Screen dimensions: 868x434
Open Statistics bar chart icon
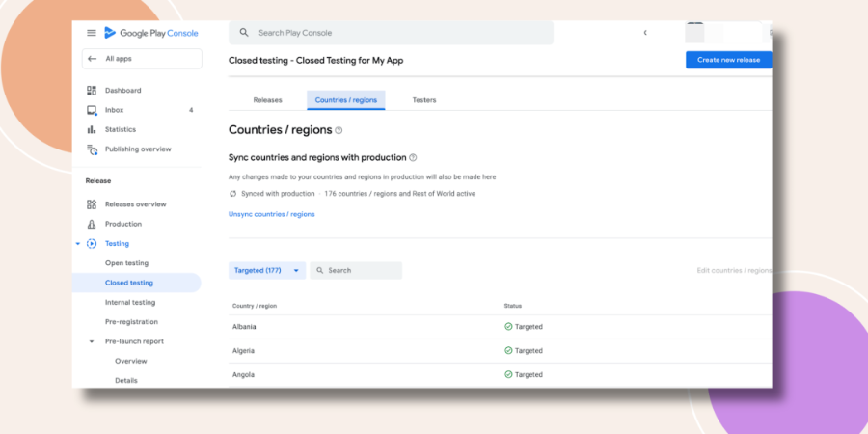92,129
